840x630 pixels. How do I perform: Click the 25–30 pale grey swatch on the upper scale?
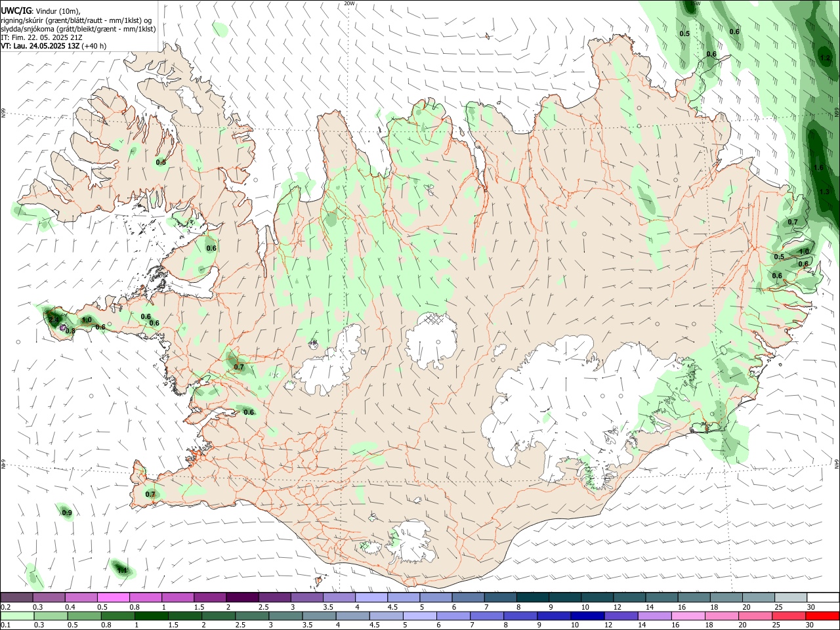pos(790,598)
